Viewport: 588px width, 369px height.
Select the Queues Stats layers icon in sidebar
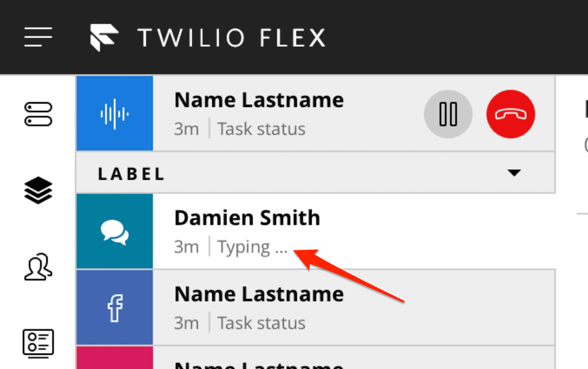38,190
